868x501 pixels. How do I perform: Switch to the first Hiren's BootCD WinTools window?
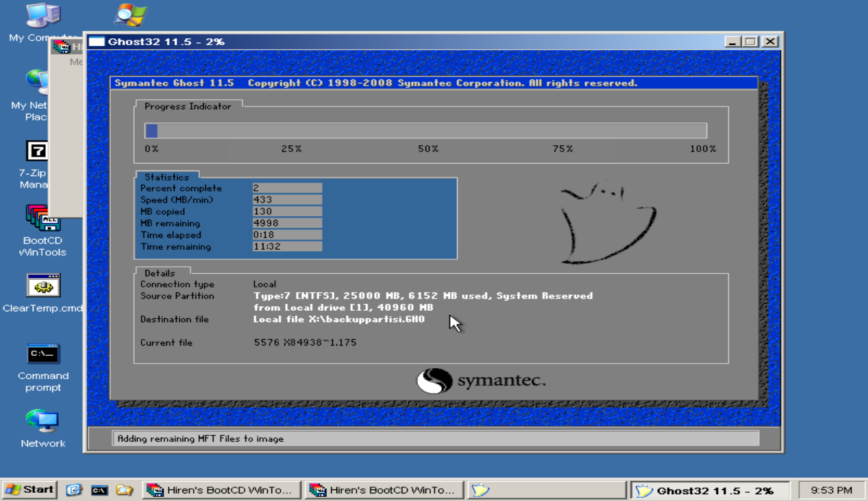click(x=220, y=489)
